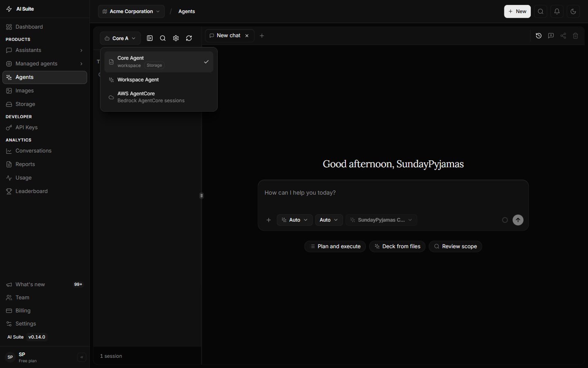Expand the Assistants submenu chevron

[81, 50]
